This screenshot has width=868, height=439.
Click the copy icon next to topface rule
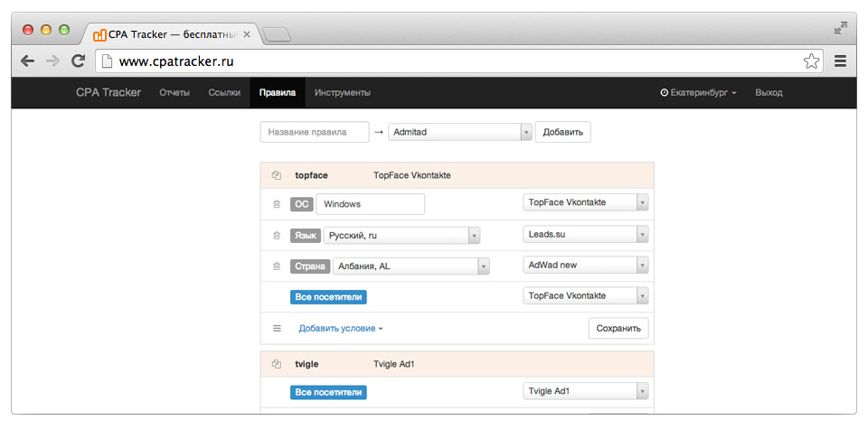pyautogui.click(x=277, y=175)
